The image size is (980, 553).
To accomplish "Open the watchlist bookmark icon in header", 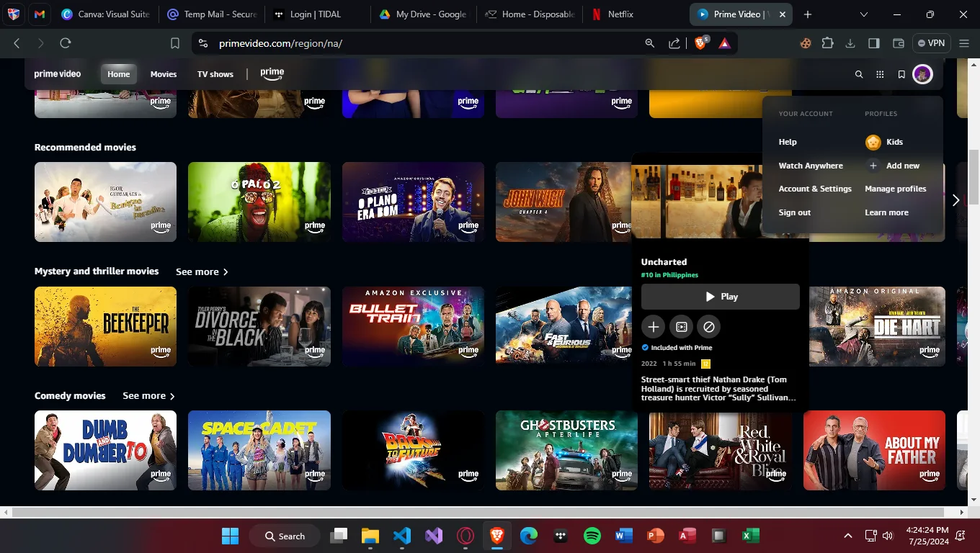I will (901, 74).
